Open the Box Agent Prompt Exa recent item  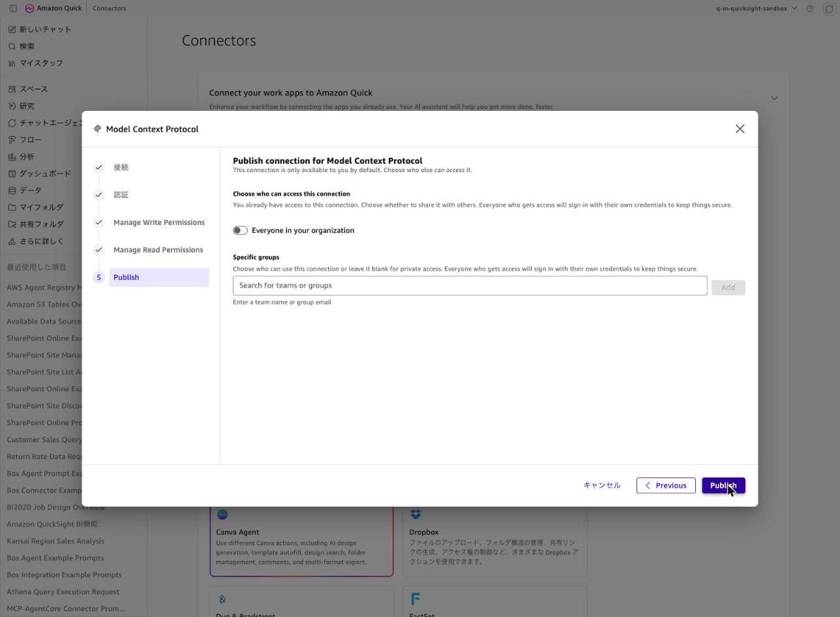44,474
